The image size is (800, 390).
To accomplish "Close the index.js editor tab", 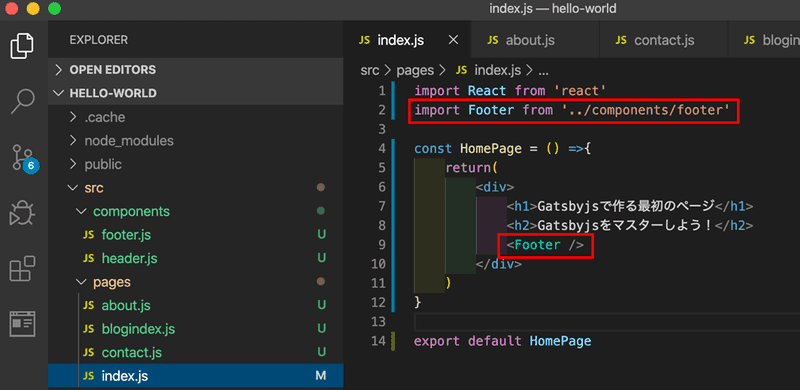I will point(453,40).
